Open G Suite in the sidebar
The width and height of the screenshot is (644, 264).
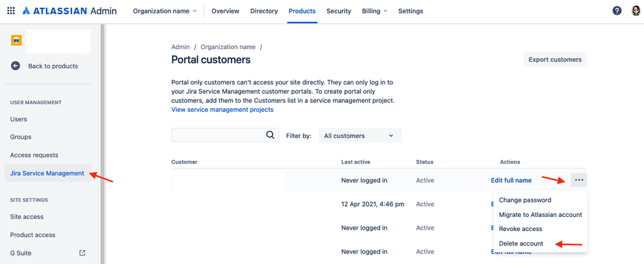click(21, 253)
